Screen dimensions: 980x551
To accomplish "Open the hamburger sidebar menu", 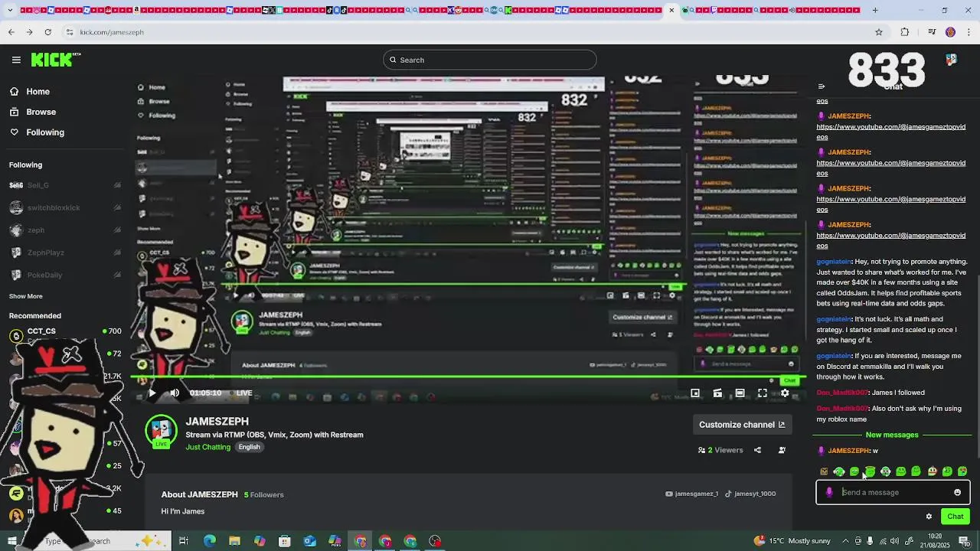I will point(16,60).
